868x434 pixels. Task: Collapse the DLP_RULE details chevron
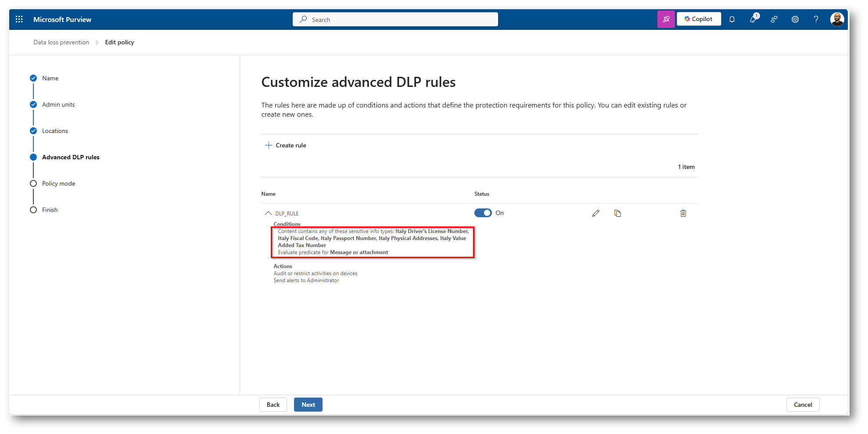click(268, 213)
